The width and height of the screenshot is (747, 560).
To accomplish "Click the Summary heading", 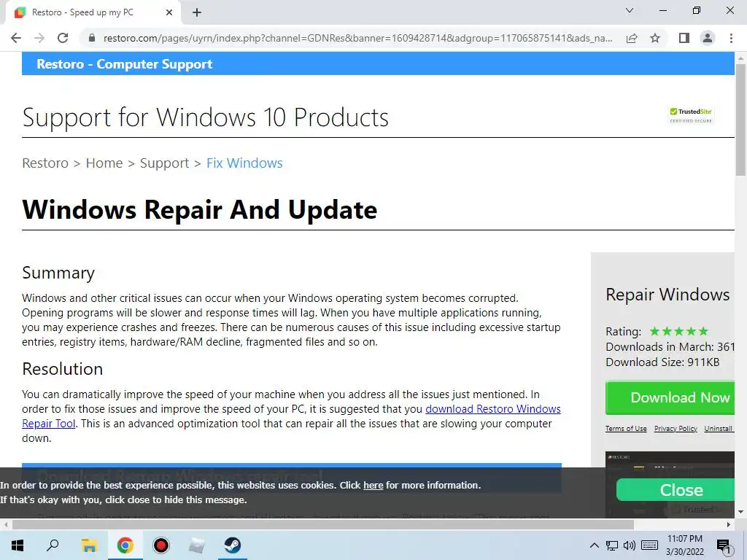I will click(x=58, y=273).
